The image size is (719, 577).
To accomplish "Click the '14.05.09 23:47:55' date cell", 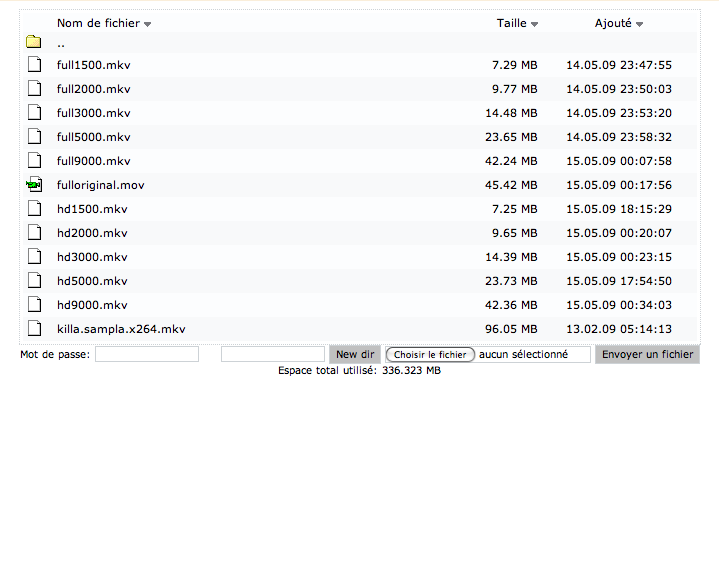I will point(619,65).
